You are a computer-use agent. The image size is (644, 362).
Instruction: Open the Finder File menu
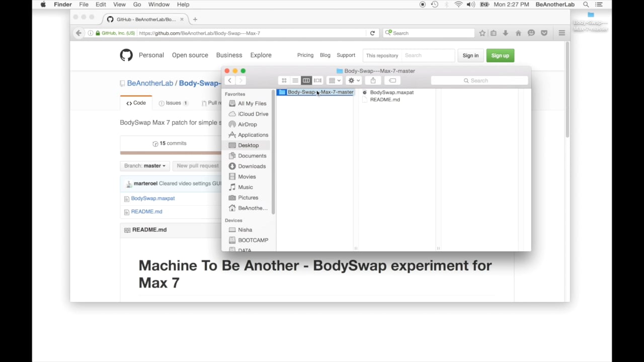84,5
